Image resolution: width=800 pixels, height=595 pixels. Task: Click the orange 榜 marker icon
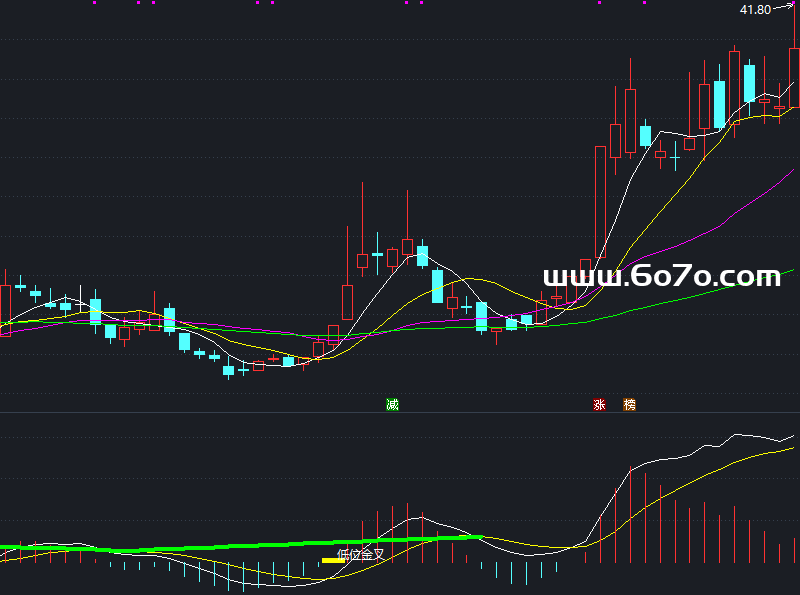pyautogui.click(x=629, y=405)
